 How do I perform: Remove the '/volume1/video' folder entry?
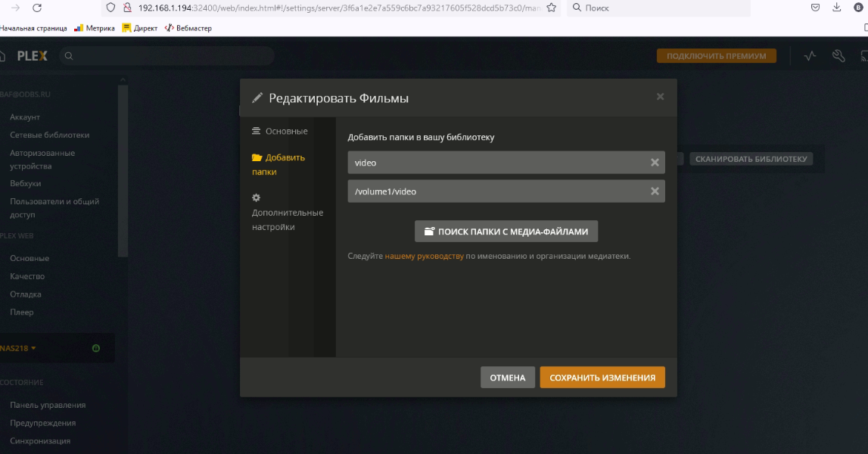click(655, 191)
